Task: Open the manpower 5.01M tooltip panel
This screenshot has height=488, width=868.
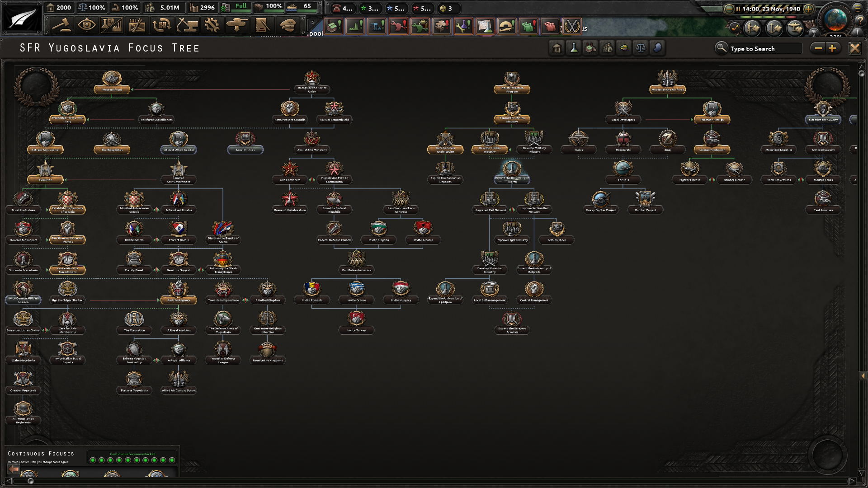Action: pyautogui.click(x=164, y=8)
